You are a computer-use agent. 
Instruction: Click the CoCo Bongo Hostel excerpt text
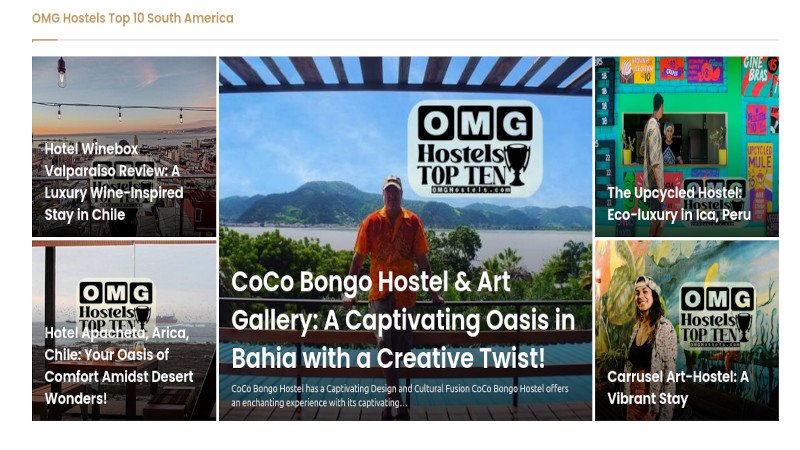click(399, 395)
